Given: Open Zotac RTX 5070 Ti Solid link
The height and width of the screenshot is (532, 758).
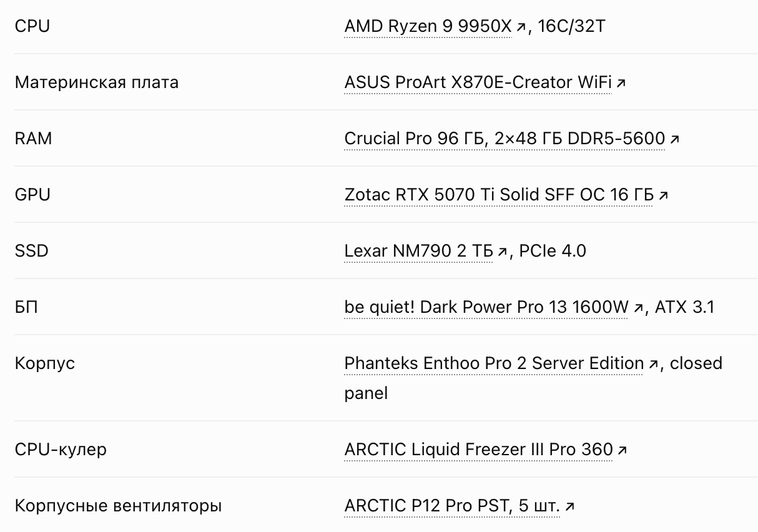Looking at the screenshot, I should coord(499,195).
